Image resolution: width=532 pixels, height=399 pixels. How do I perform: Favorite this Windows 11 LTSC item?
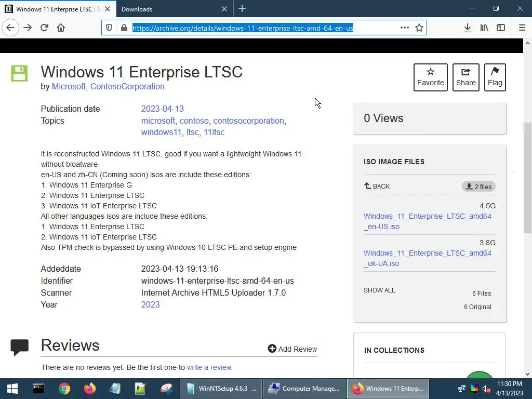click(x=431, y=77)
